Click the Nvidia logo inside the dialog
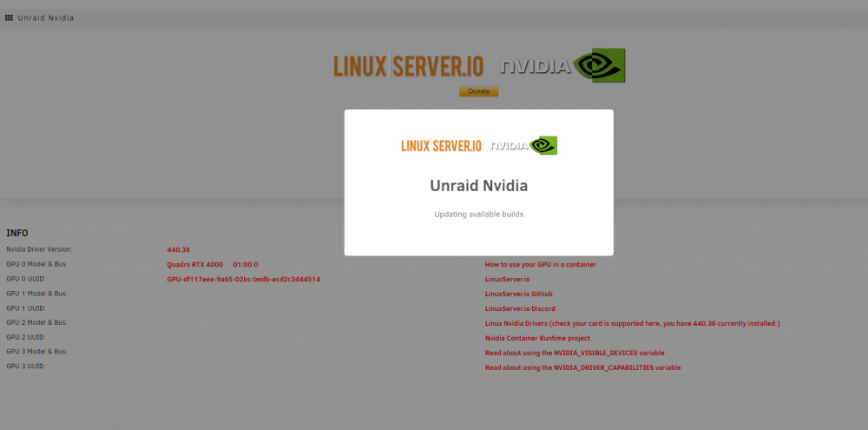Viewport: 868px width, 430px height. (x=523, y=146)
